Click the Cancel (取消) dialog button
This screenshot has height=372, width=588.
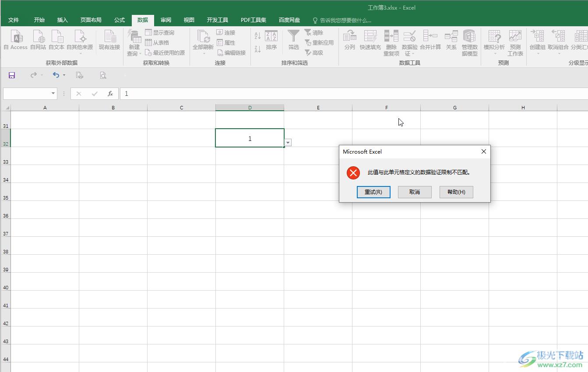click(415, 192)
